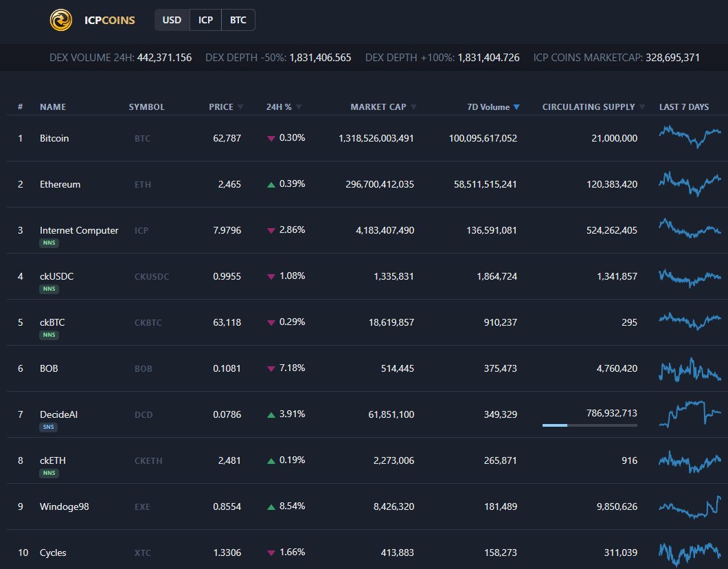Click Ethereum's up-trend 24H arrow
This screenshot has width=728, height=569.
[271, 184]
